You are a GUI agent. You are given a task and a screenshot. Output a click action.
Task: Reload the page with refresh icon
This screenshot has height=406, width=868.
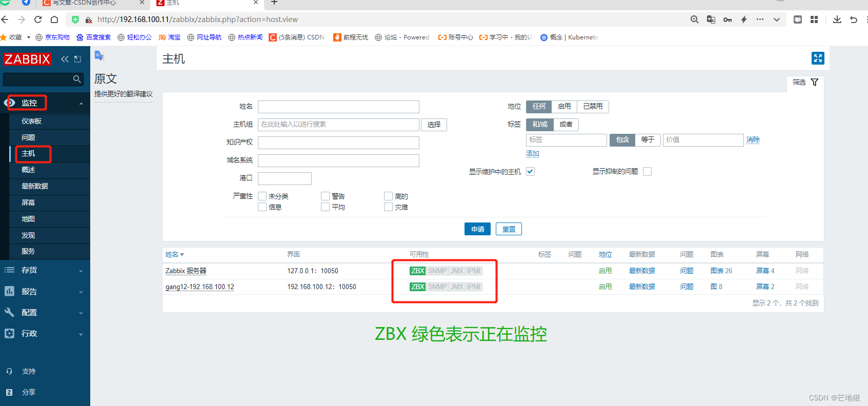tap(38, 19)
